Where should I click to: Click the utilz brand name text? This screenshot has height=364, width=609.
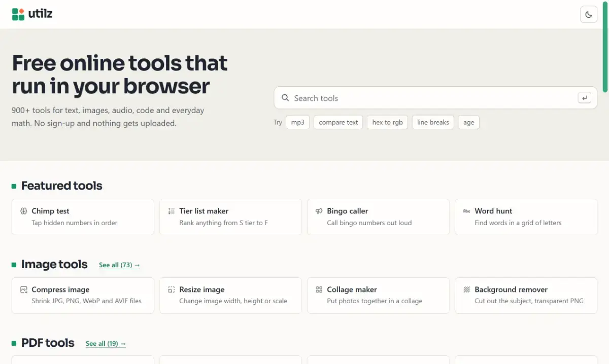click(x=41, y=14)
